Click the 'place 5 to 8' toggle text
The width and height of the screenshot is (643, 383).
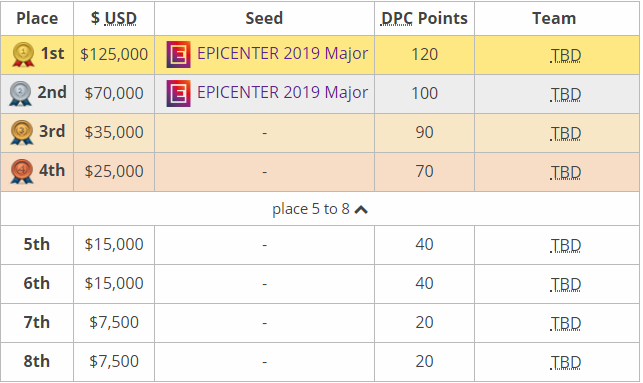pyautogui.click(x=311, y=209)
